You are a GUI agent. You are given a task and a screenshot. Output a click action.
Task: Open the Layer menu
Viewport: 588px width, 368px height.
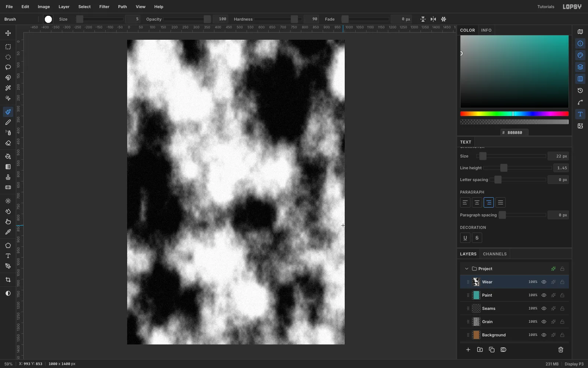point(64,7)
